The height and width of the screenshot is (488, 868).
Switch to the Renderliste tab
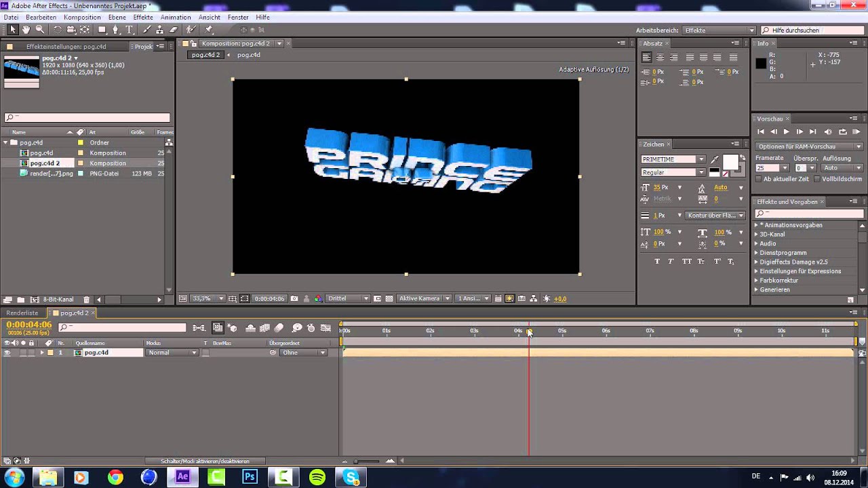[x=22, y=313]
